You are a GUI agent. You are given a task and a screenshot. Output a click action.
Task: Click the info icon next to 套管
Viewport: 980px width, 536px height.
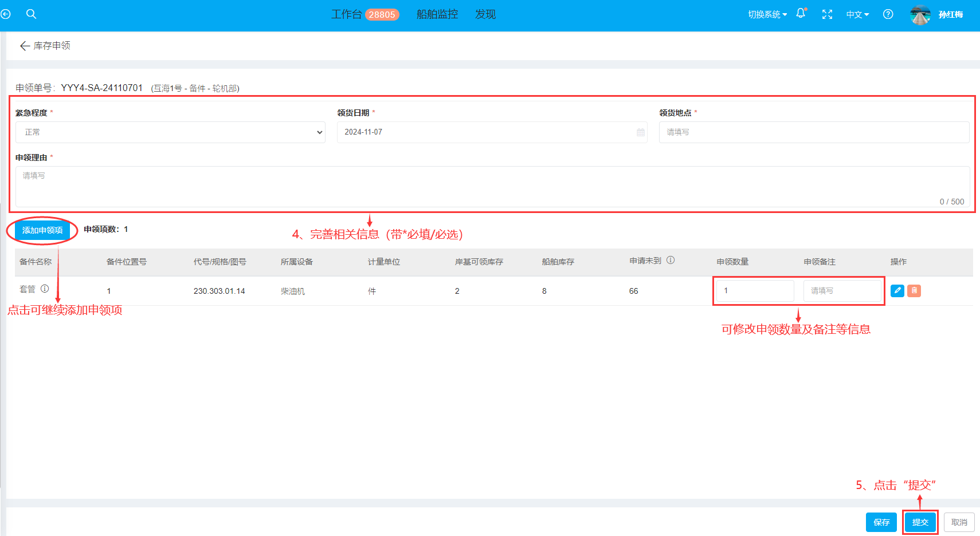(x=45, y=289)
